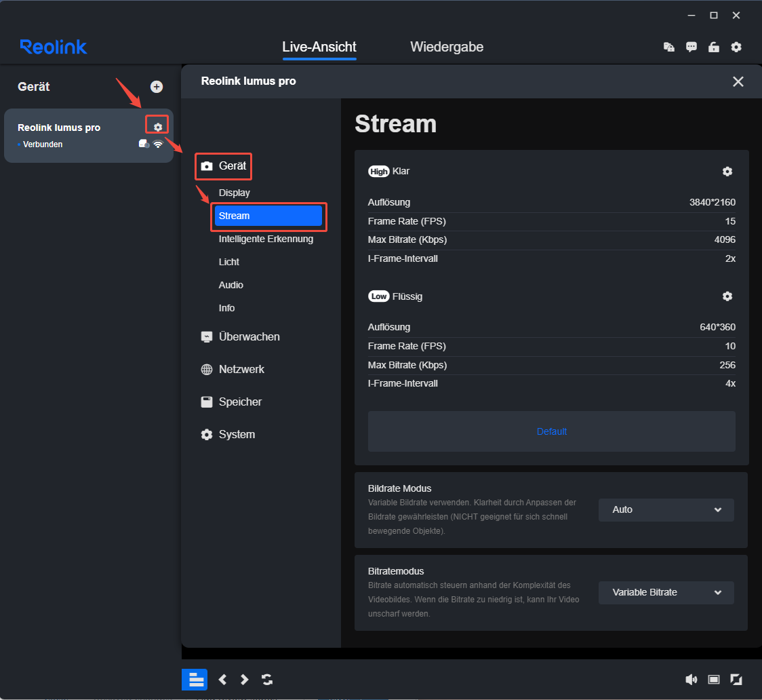Image resolution: width=762 pixels, height=700 pixels.
Task: Mute sound with the speaker icon
Action: point(691,680)
